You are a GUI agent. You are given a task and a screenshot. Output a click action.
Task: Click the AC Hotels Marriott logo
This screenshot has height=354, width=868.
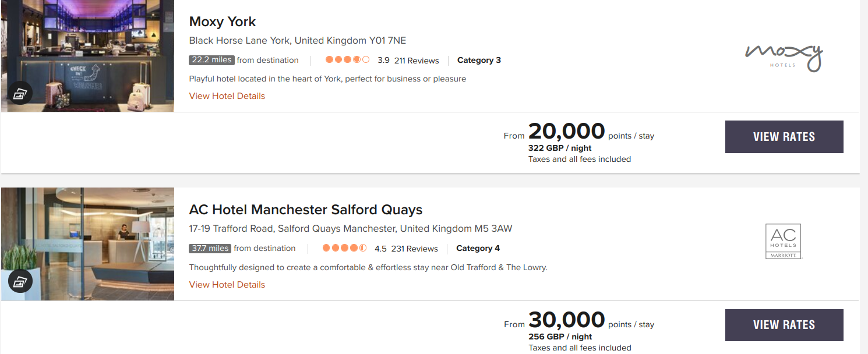coord(784,241)
